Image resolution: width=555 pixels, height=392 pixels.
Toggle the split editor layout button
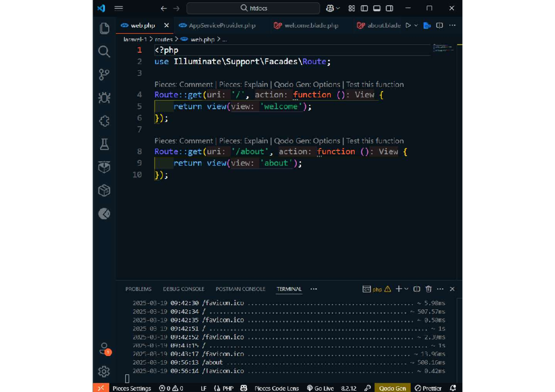439,25
